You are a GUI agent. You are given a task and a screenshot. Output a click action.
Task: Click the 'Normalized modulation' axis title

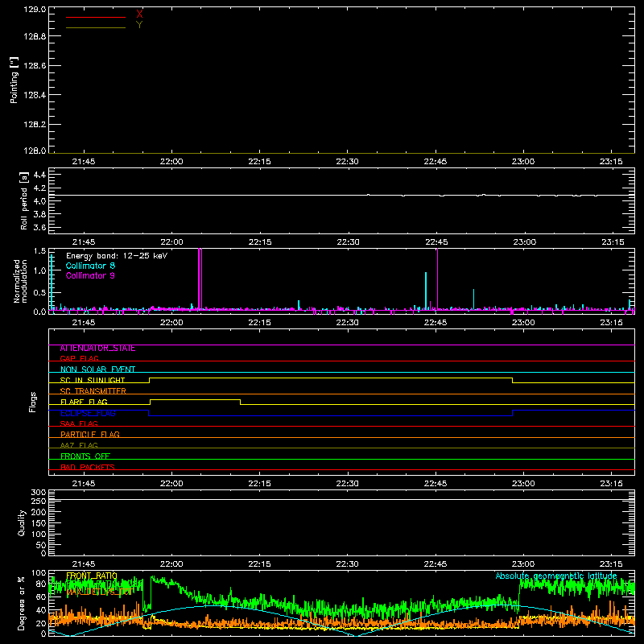[x=20, y=281]
